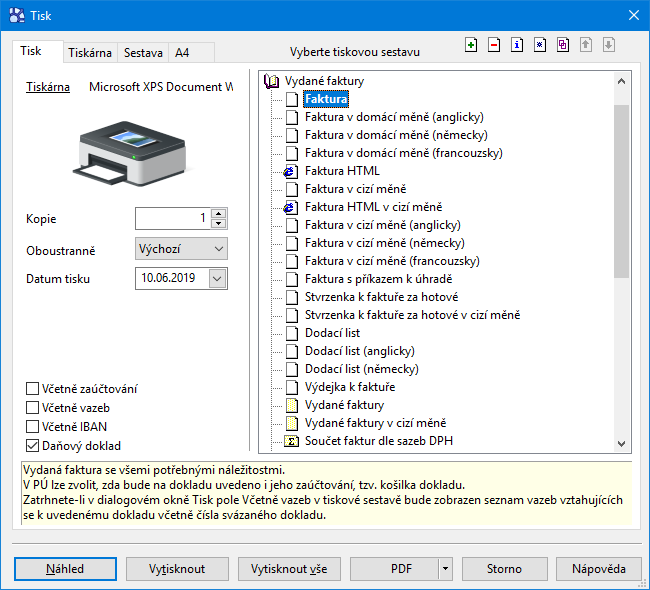Expand the Datum tisku date picker
The height and width of the screenshot is (590, 650).
(x=218, y=278)
